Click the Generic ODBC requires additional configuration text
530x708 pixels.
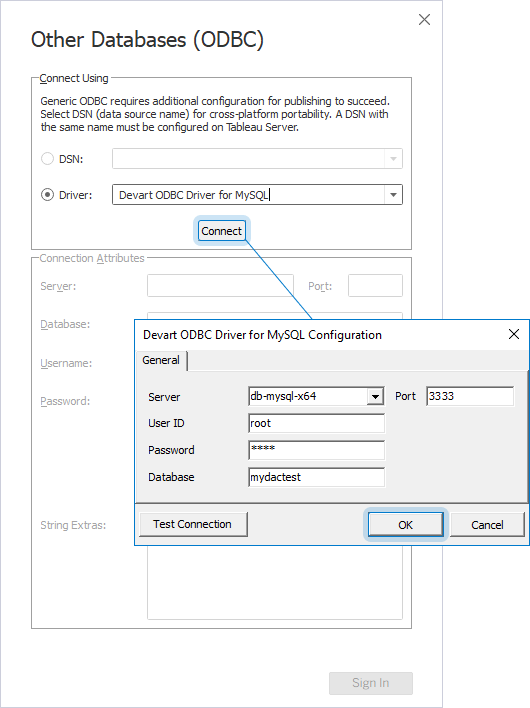point(215,114)
